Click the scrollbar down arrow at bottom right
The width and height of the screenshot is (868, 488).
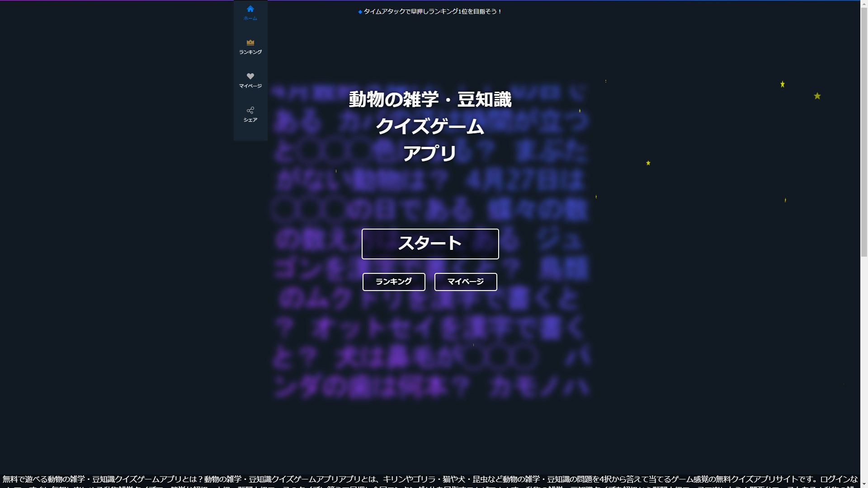click(x=864, y=484)
